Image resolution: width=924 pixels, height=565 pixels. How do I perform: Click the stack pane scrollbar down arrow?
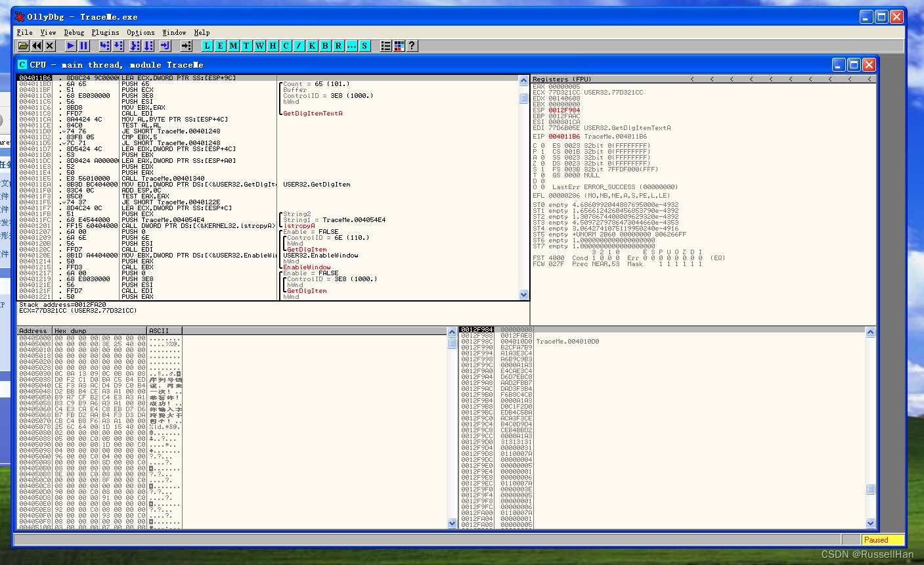870,523
